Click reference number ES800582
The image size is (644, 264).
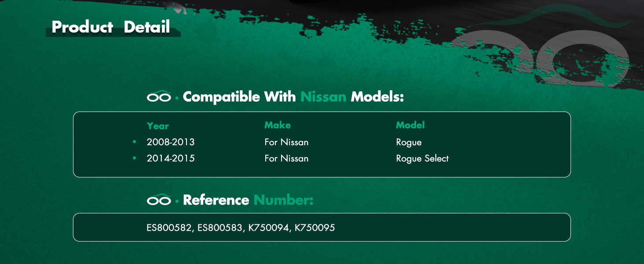pyautogui.click(x=169, y=228)
